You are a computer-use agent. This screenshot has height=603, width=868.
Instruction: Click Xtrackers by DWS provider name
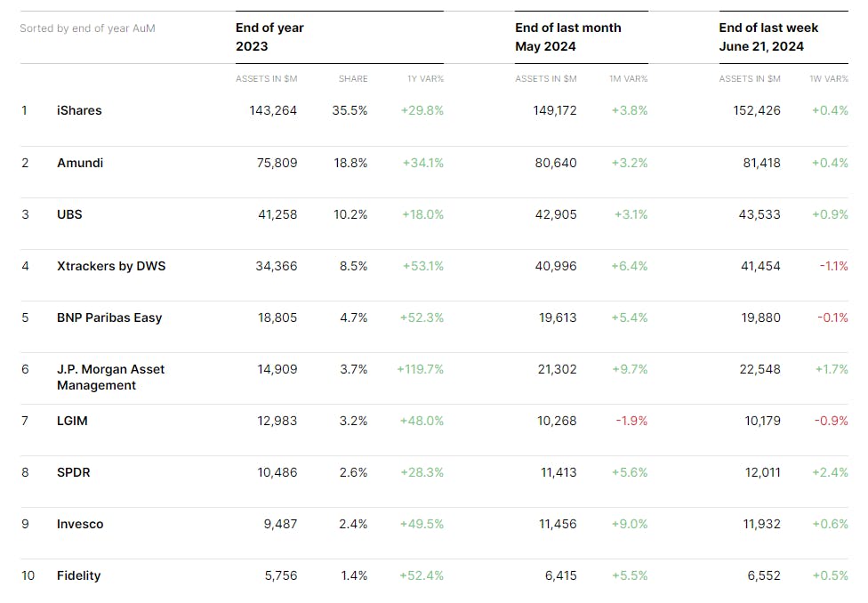coord(111,266)
